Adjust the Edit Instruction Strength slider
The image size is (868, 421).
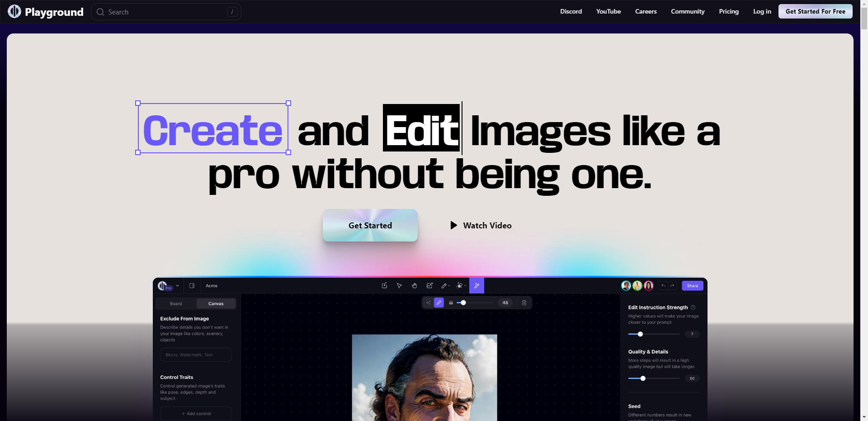pyautogui.click(x=654, y=334)
